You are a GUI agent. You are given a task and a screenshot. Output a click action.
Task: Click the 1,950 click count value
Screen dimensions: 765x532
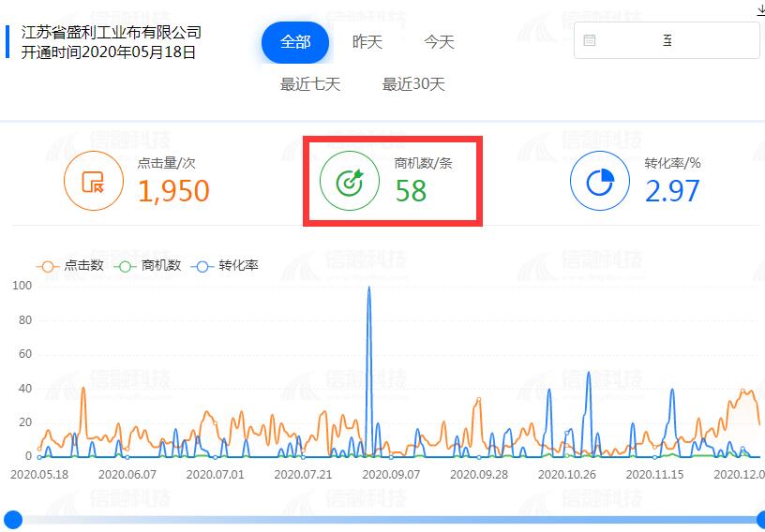click(x=173, y=191)
